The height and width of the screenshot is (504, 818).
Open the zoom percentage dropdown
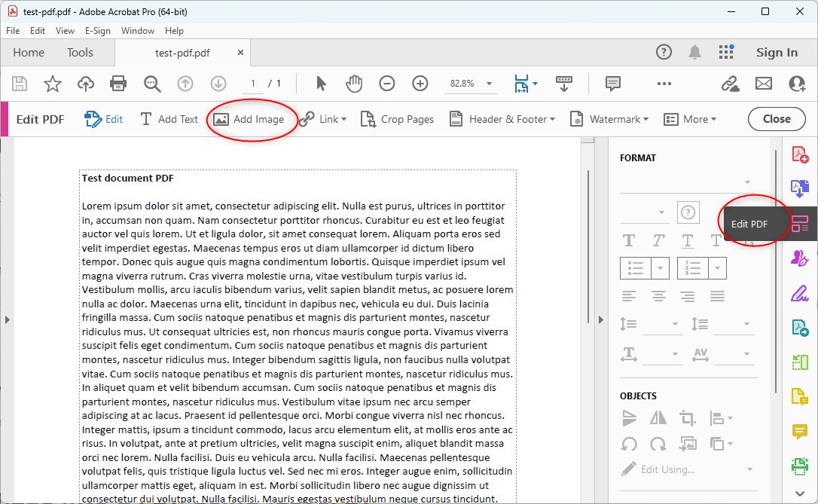(x=489, y=84)
